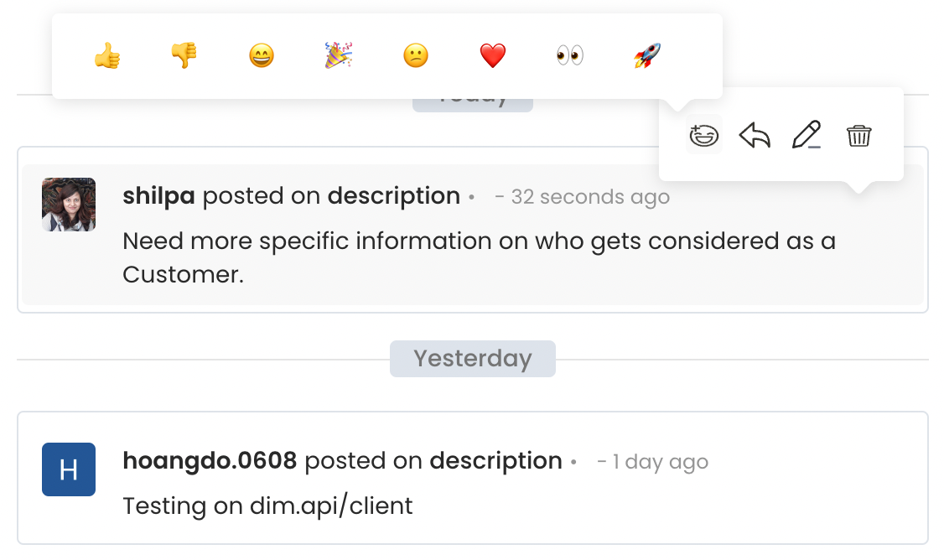This screenshot has height=560, width=944.
Task: Delete the comment using the trash icon
Action: [858, 134]
